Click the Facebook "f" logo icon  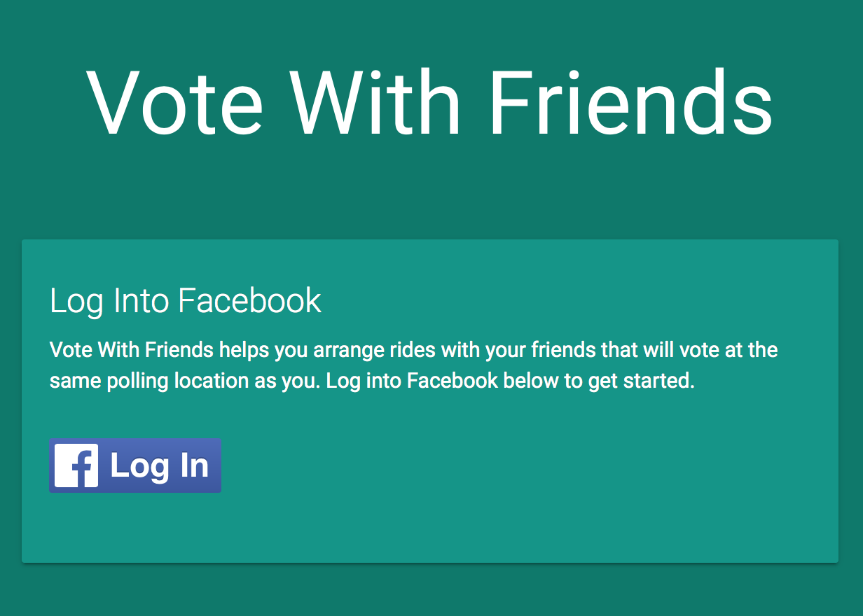pos(76,465)
